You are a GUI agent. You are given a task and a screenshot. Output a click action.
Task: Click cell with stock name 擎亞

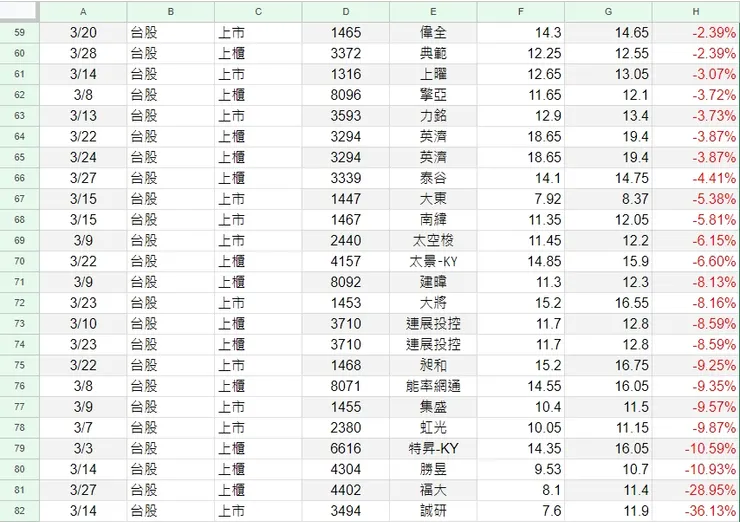pos(433,95)
